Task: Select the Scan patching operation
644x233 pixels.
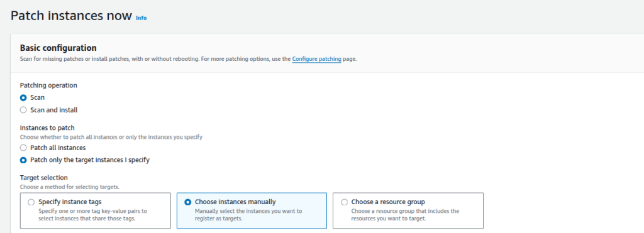Action: (x=23, y=97)
